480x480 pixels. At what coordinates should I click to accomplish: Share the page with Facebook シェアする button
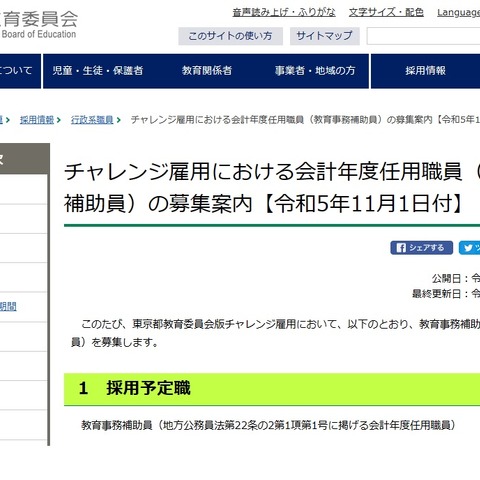pos(421,248)
